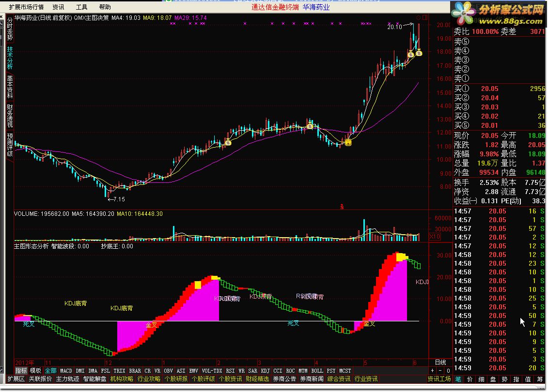Select the 价 tab in quote panel

[x=470, y=379]
